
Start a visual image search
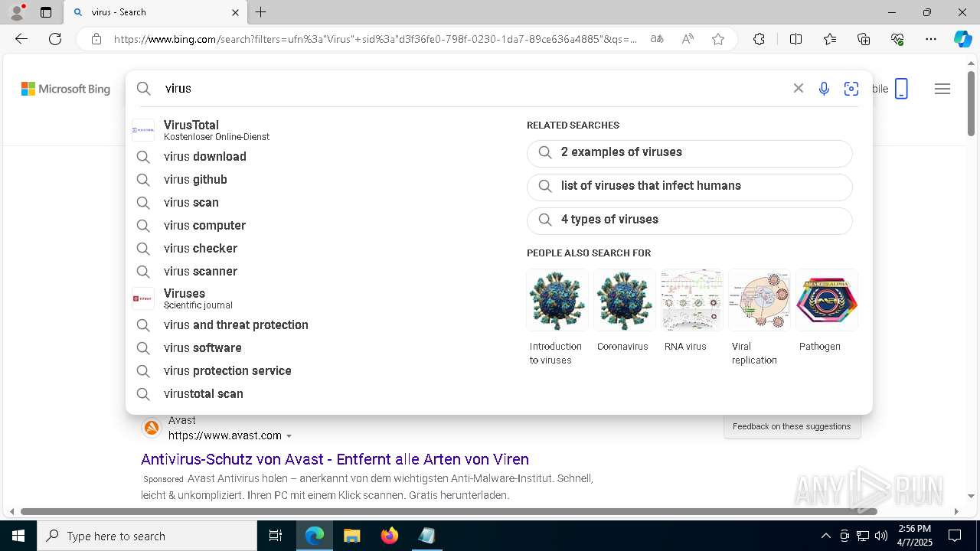851,89
